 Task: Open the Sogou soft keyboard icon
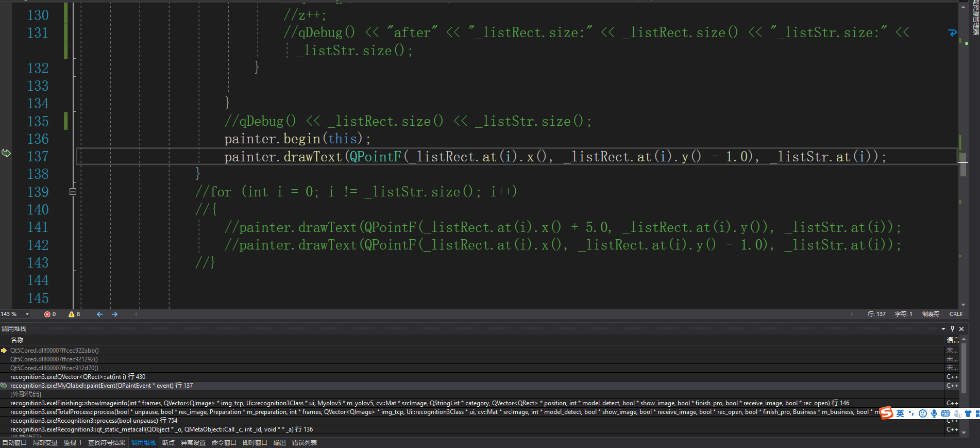coord(945,413)
